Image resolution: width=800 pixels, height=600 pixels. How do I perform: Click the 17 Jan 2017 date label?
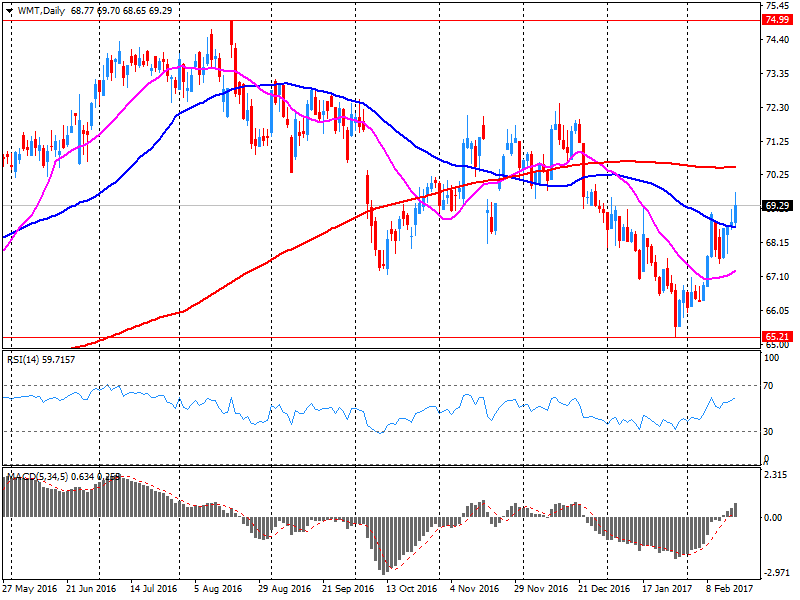click(x=667, y=589)
